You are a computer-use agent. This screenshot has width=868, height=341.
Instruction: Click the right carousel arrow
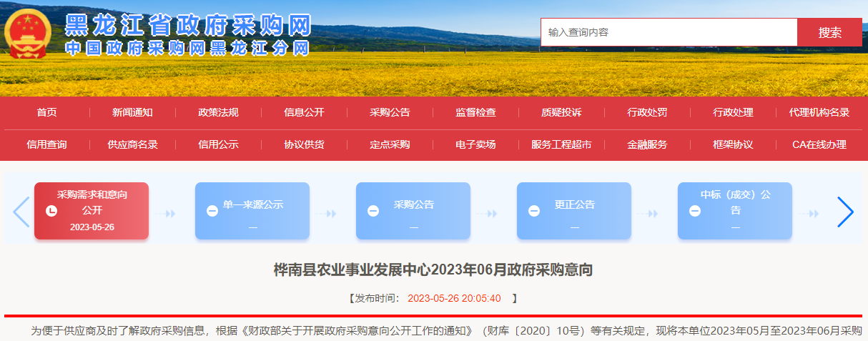tap(845, 212)
